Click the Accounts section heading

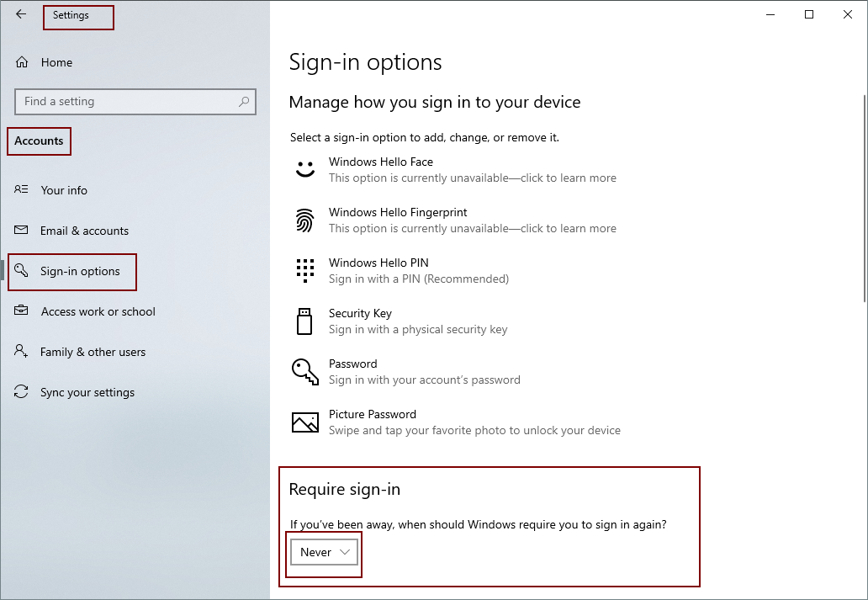click(x=39, y=141)
